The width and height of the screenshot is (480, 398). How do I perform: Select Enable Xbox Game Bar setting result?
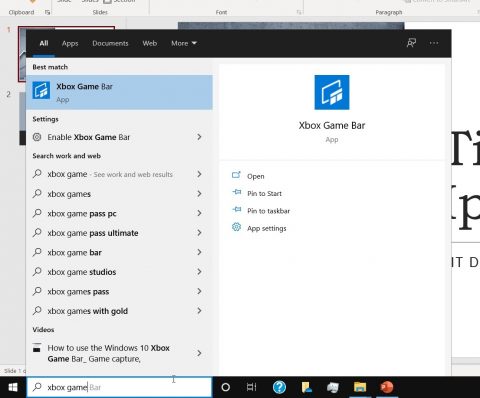click(x=119, y=137)
